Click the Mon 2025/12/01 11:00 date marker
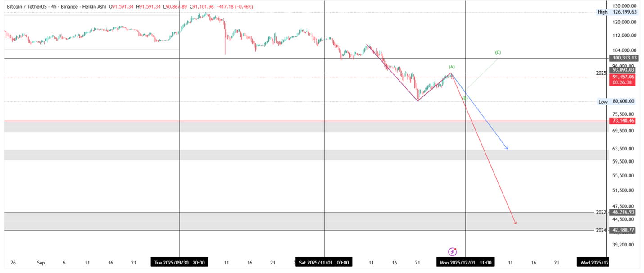 [x=465, y=263]
